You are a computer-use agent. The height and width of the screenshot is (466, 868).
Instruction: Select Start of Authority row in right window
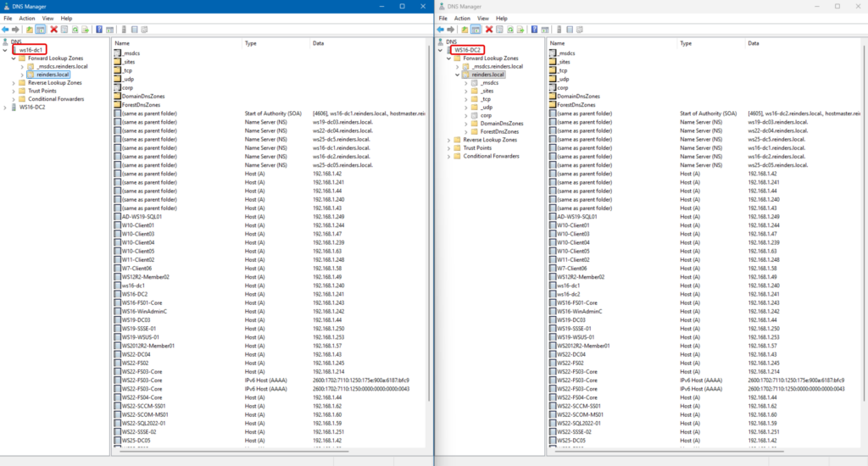(x=705, y=114)
